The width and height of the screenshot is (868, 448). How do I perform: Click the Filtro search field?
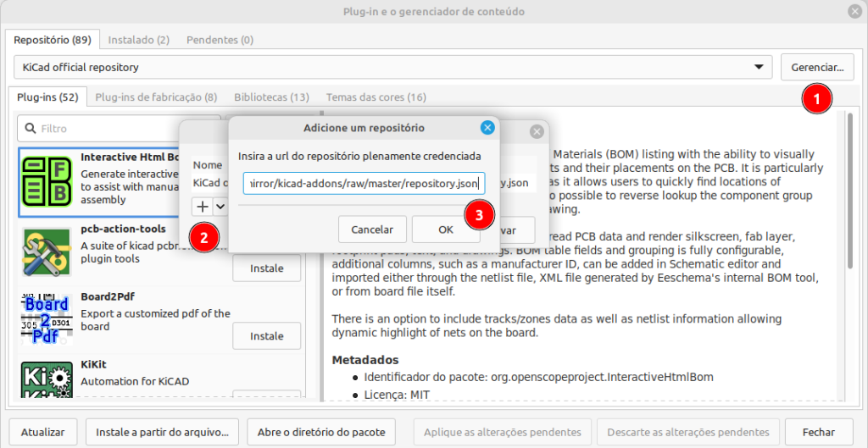pos(119,129)
